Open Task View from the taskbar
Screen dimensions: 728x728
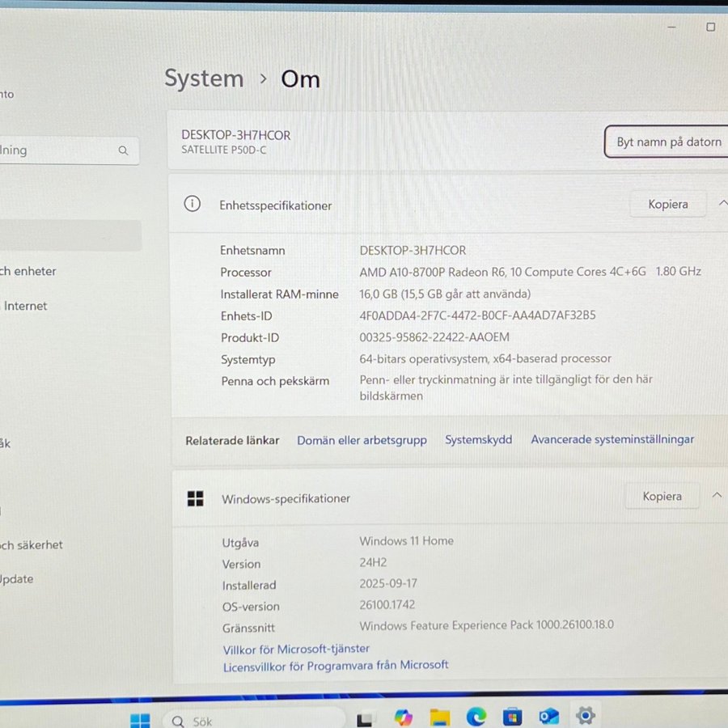point(366,718)
